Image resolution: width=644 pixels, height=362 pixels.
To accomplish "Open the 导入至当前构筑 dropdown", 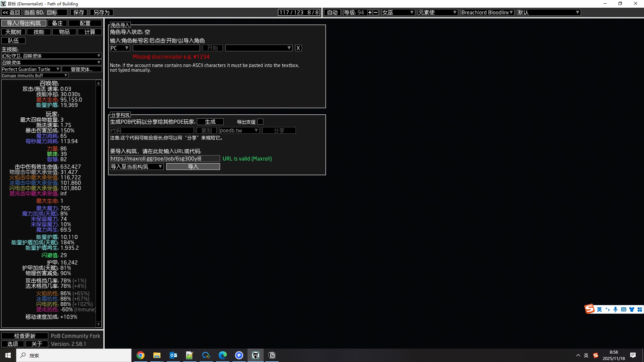I will click(x=137, y=167).
